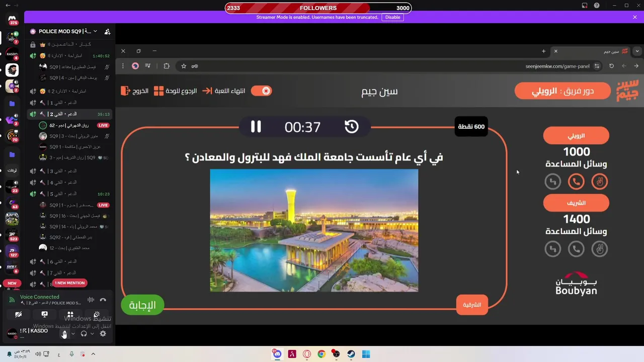
Task: Expand the POLICE MOD SQ9 server dropdown
Action: 95,31
